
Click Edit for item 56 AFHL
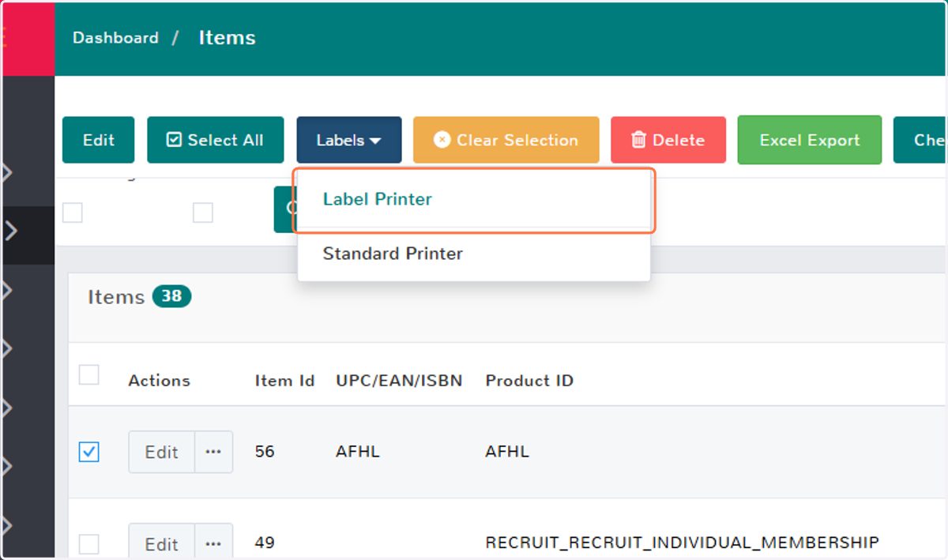pyautogui.click(x=161, y=452)
